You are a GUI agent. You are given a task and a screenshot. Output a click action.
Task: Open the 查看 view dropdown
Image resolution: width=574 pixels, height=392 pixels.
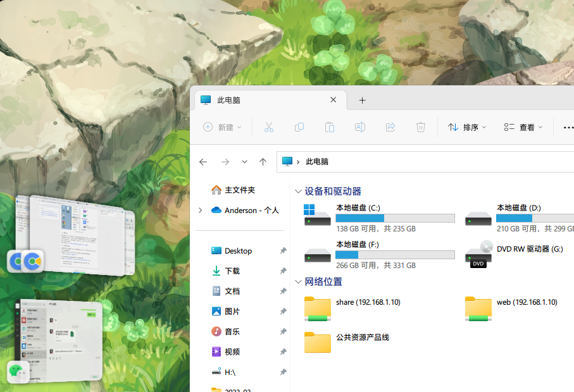(x=523, y=127)
